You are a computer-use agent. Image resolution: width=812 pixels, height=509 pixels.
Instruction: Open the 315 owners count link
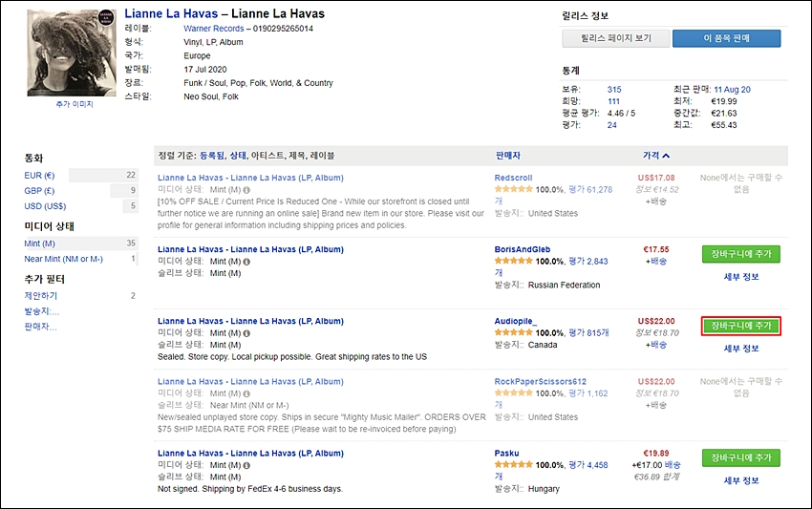click(614, 90)
